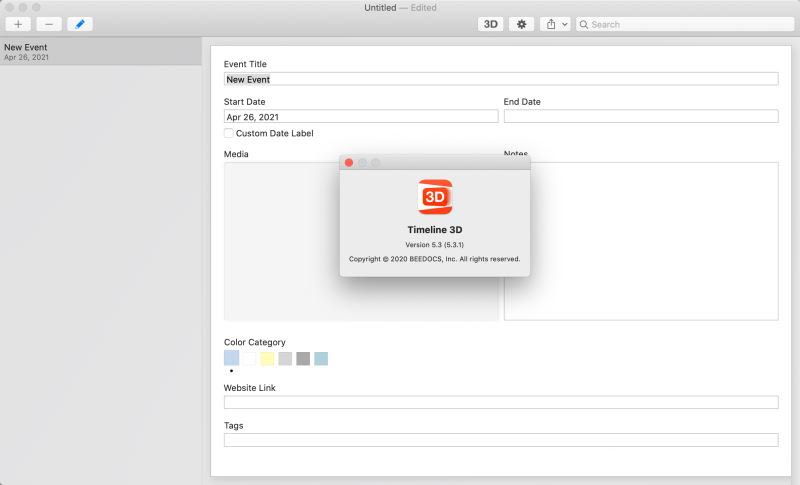Click the Start Date field

(361, 117)
